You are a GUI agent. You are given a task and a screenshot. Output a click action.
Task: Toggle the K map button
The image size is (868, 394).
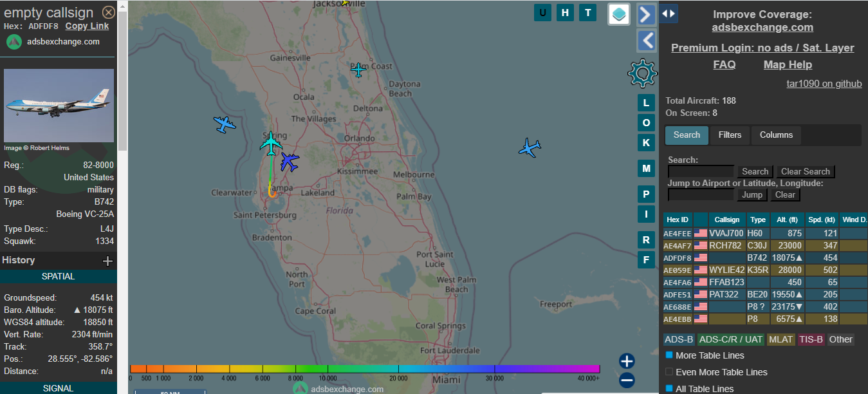[647, 142]
